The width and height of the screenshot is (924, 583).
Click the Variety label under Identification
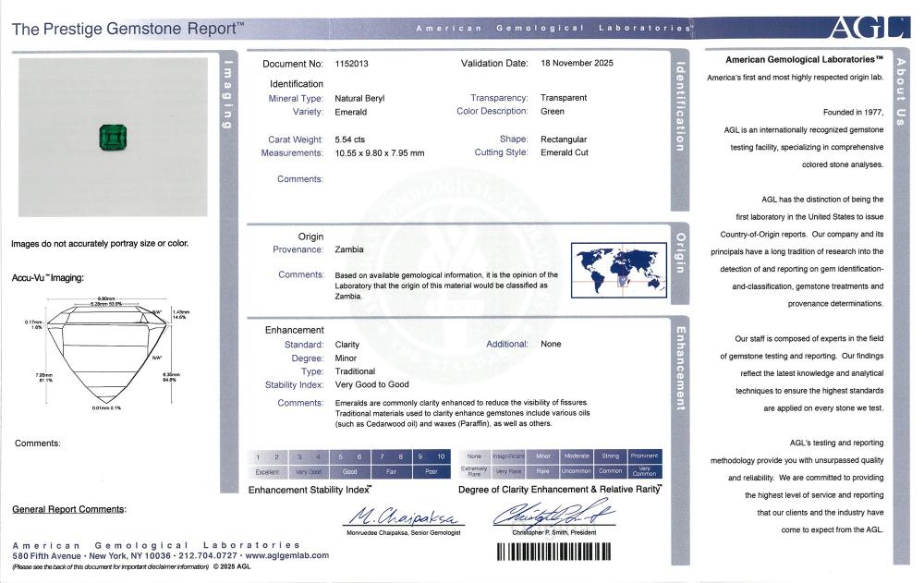(x=308, y=112)
